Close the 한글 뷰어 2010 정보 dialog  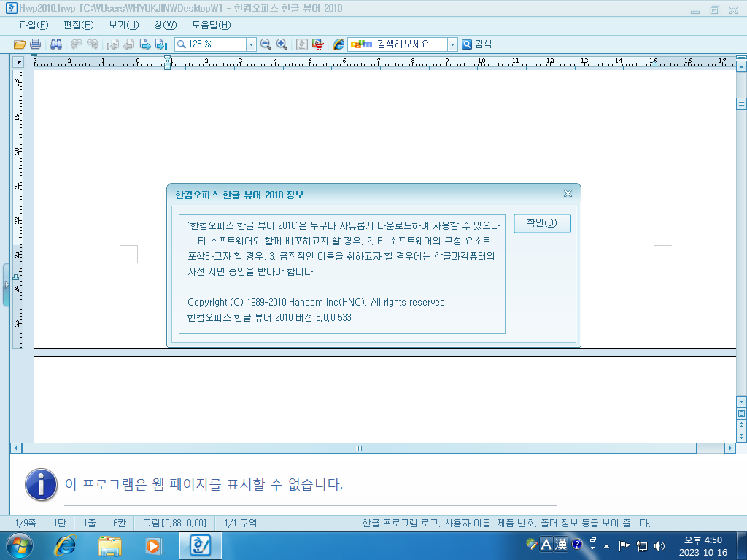568,193
